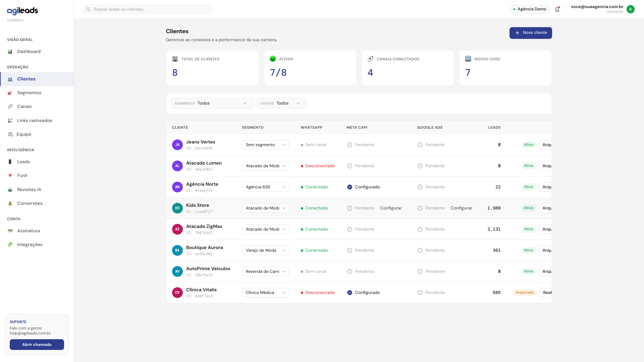Go to Dashboard in sidebar
The image size is (644, 362).
pos(37,51)
